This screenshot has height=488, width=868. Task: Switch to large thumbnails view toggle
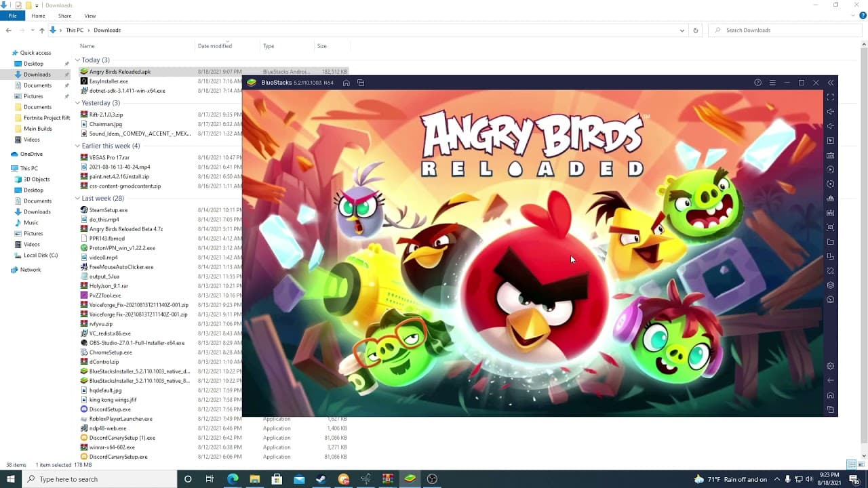click(861, 464)
